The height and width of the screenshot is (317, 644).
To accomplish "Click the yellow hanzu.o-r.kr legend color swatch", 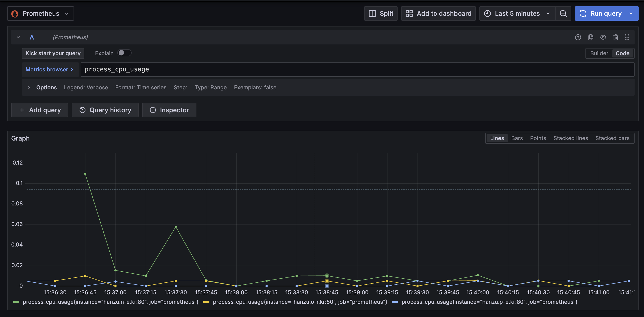I will tap(206, 302).
